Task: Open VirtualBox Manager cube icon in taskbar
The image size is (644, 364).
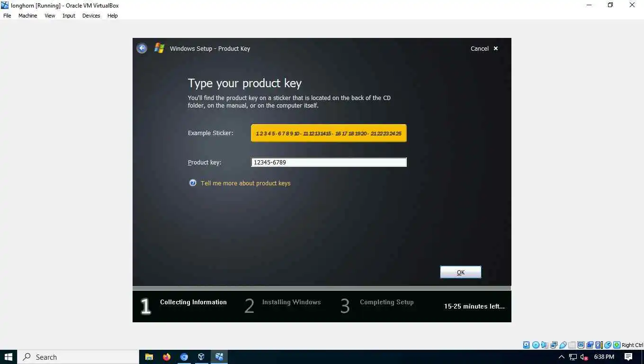Action: (x=201, y=357)
